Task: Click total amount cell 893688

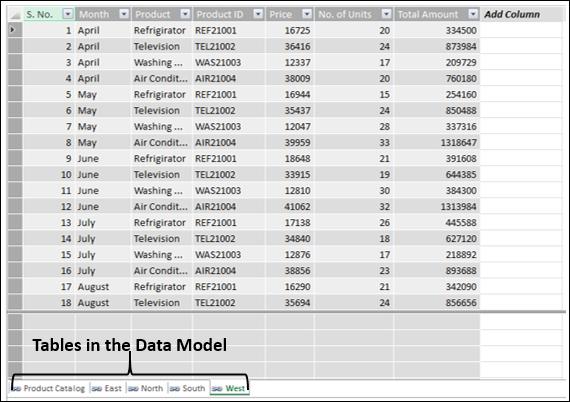Action: coord(437,270)
